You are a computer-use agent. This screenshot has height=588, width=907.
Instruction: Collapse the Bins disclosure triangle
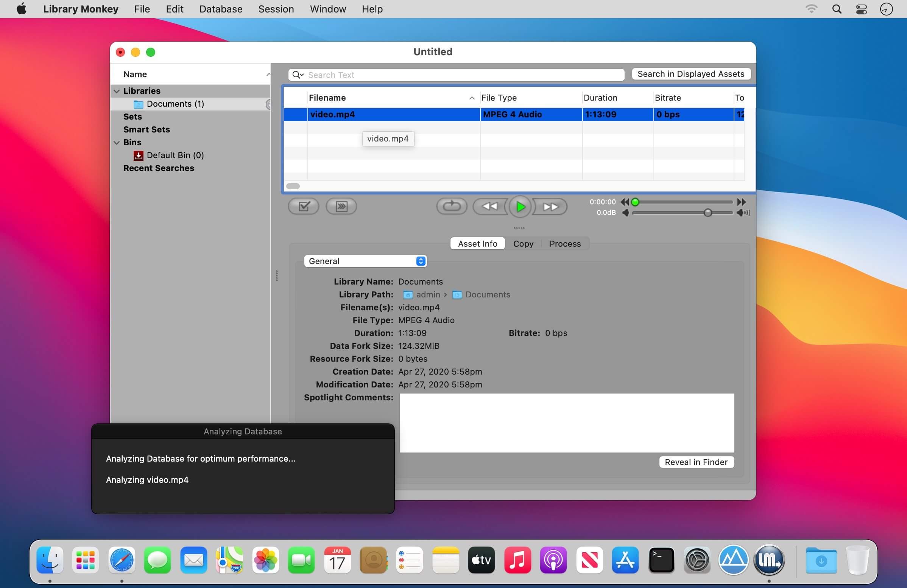tap(117, 142)
